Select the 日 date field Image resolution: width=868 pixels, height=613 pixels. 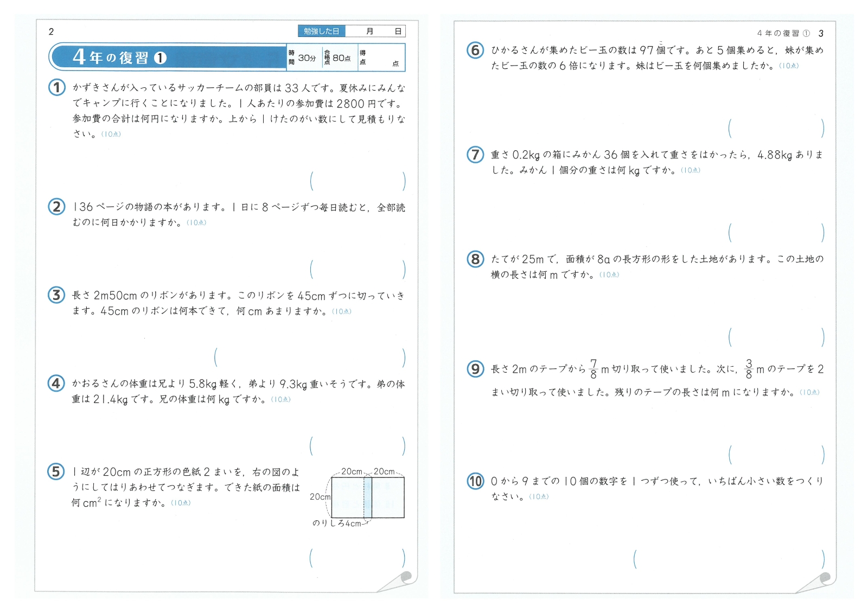pos(391,31)
